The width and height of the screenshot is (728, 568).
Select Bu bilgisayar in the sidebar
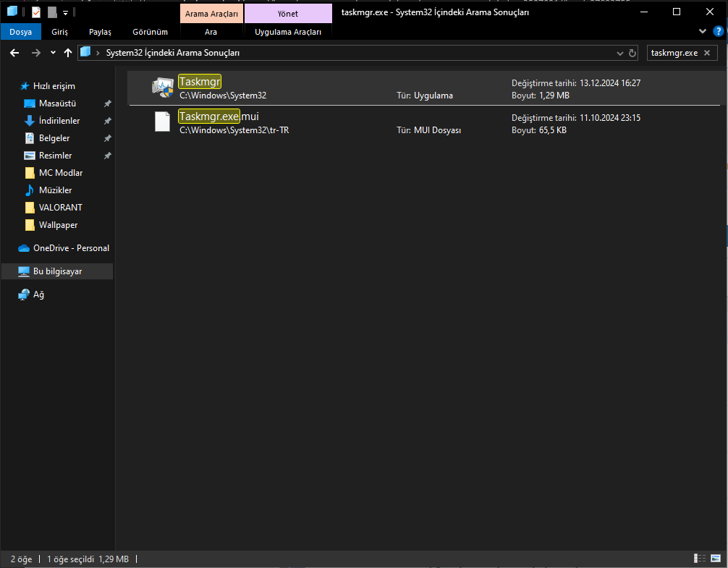pos(58,271)
